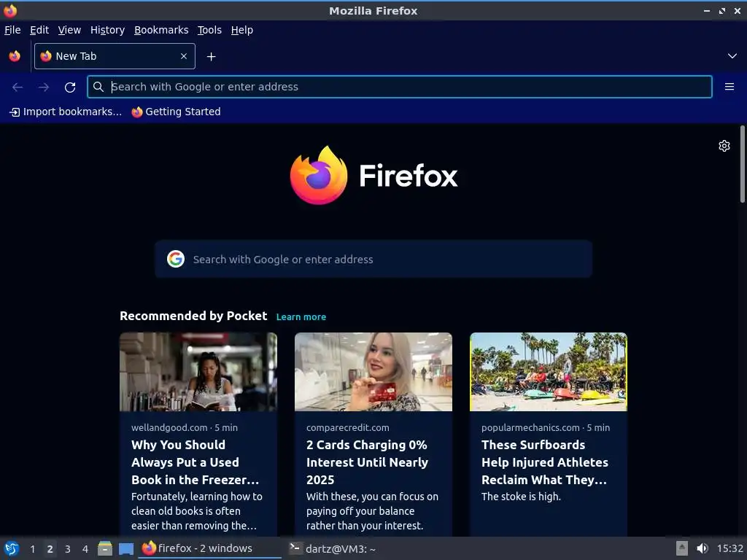The image size is (747, 560).
Task: Click the volume speaker tray icon
Action: [x=703, y=548]
